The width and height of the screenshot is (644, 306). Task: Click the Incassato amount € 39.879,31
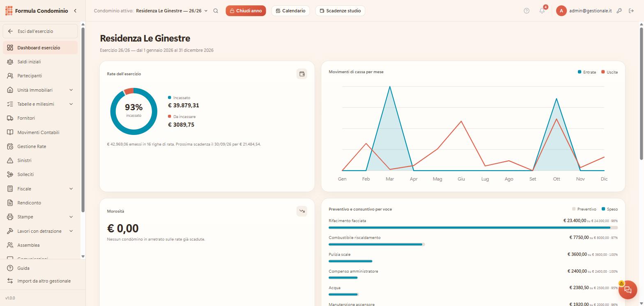tap(184, 105)
